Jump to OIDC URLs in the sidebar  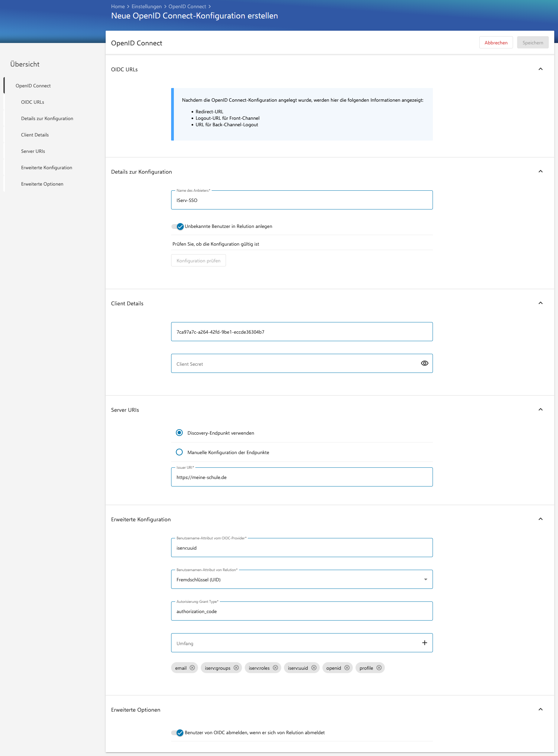pos(33,102)
